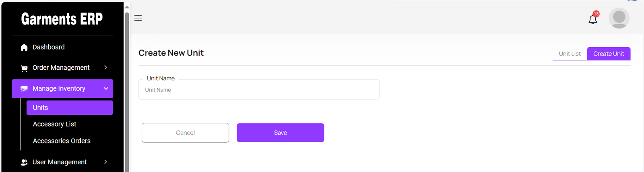The height and width of the screenshot is (172, 644).
Task: Click the Manage Inventory icon
Action: [24, 89]
